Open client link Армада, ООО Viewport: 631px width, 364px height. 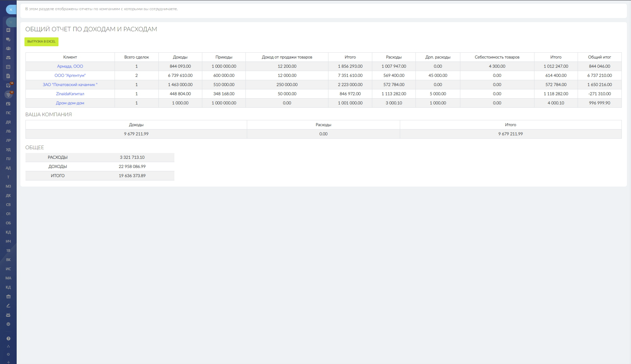click(70, 66)
